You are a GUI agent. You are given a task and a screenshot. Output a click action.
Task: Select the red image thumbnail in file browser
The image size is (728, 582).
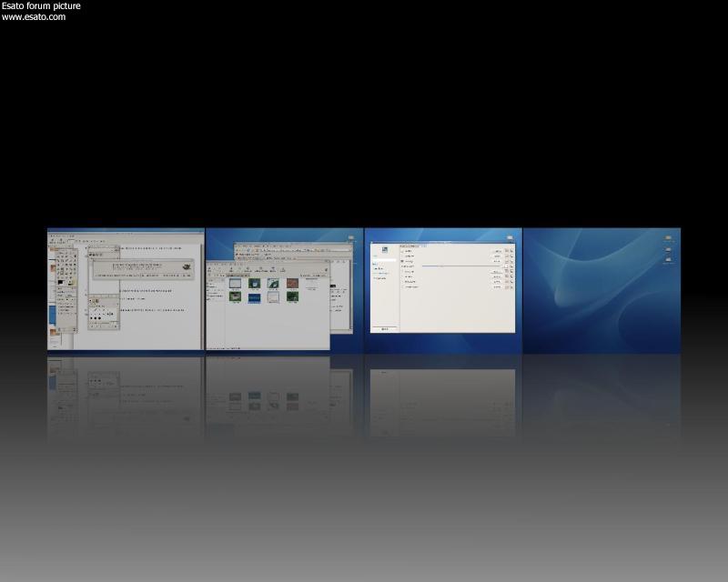pos(292,283)
